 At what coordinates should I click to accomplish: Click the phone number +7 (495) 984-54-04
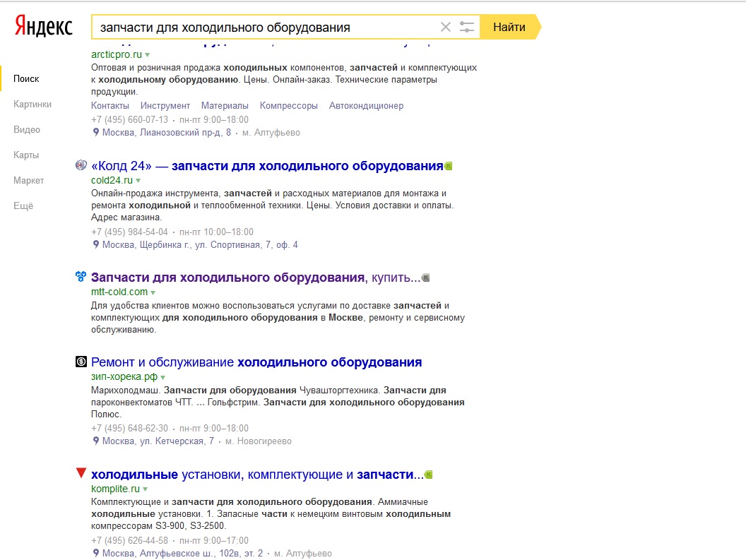pyautogui.click(x=129, y=232)
